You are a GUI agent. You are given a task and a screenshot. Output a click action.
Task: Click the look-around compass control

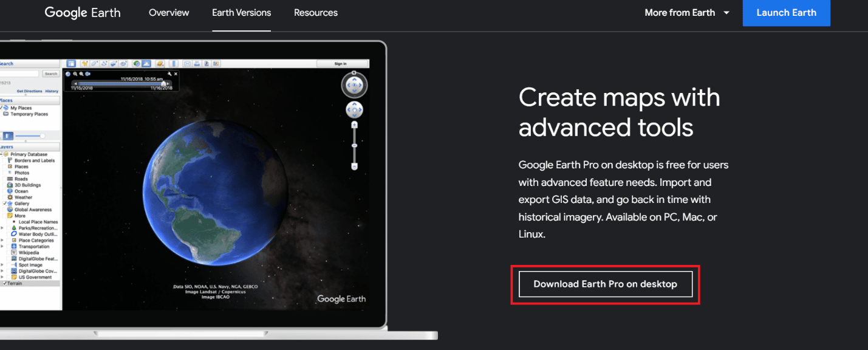354,85
